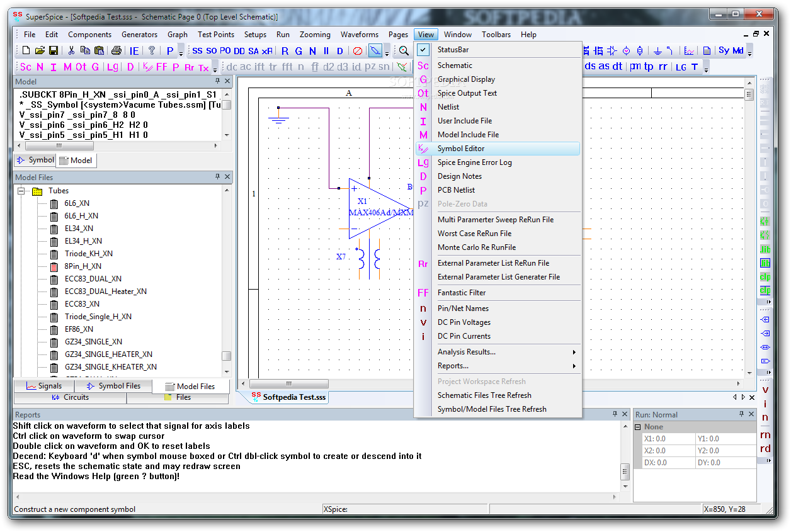This screenshot has height=532, width=791.
Task: Click the Print toolbar icon
Action: click(x=117, y=51)
